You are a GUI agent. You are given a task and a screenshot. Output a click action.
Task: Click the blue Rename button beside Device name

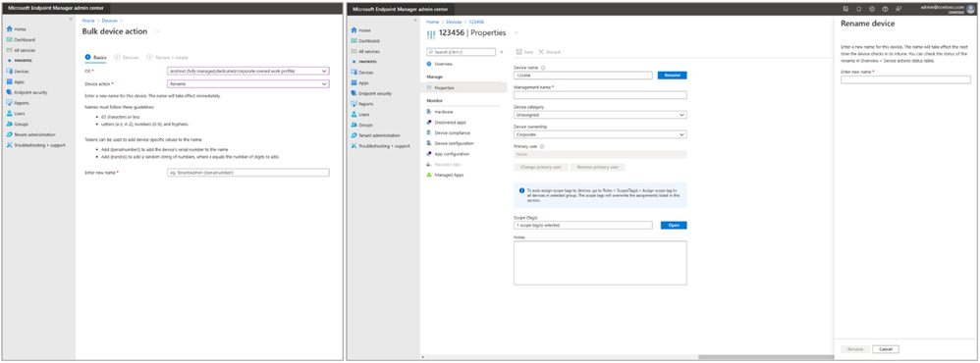tap(672, 75)
